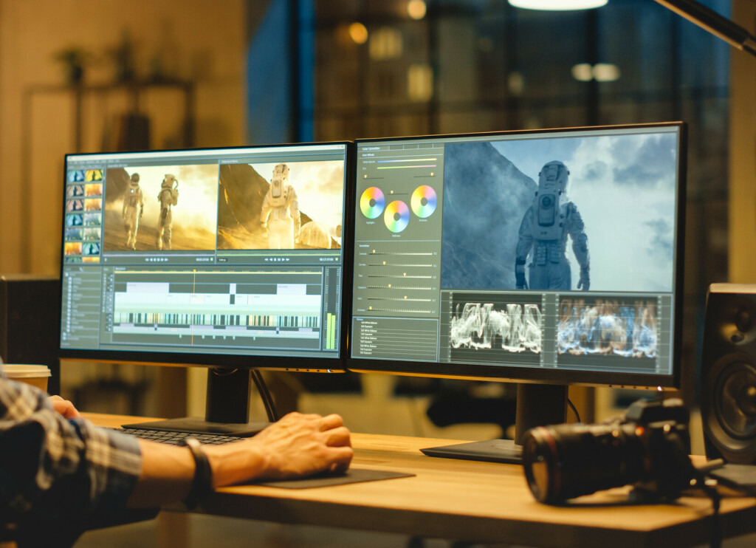Open the Color Correction tab
The image size is (756, 548).
point(371,148)
